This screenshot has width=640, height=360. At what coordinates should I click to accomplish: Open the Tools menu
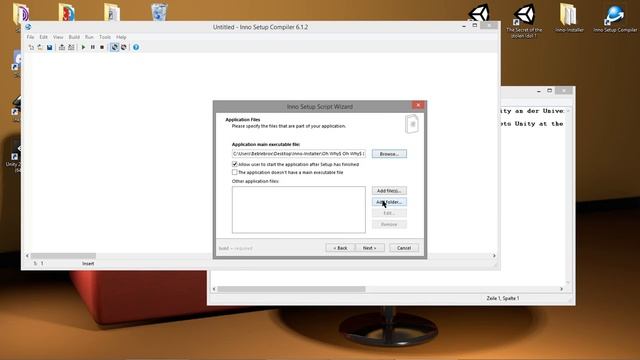point(105,37)
